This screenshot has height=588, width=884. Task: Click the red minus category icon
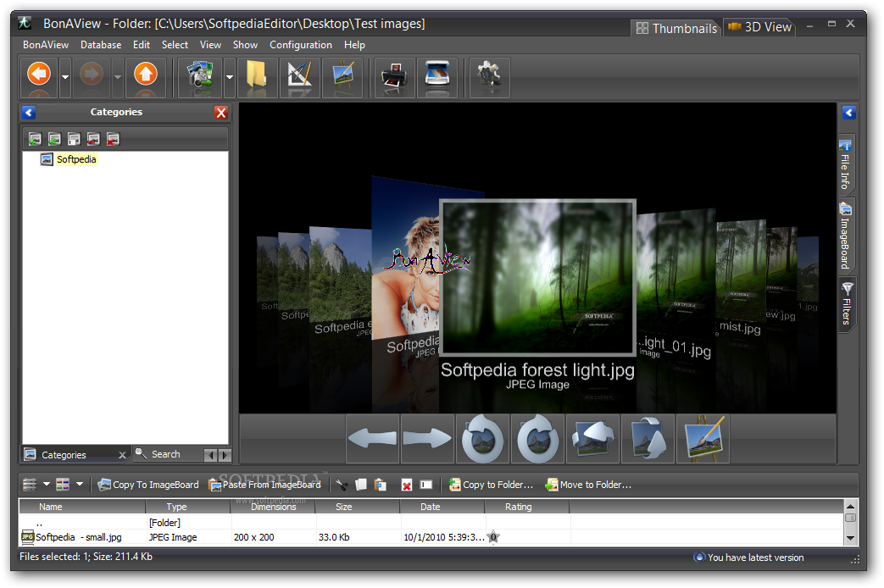tap(93, 139)
